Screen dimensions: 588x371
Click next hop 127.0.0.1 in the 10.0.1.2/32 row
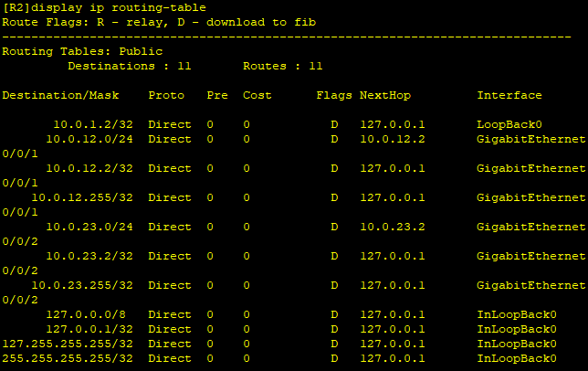point(393,124)
